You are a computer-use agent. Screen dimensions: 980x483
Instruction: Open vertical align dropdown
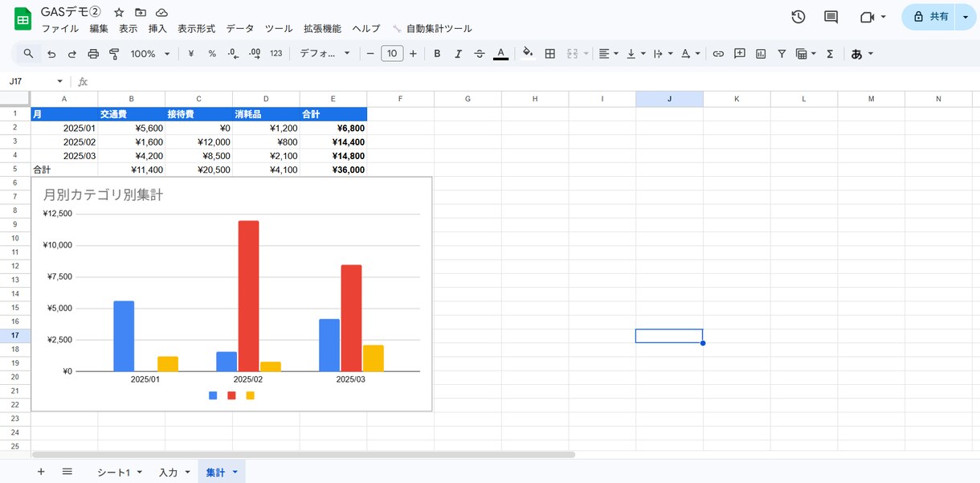tap(635, 54)
